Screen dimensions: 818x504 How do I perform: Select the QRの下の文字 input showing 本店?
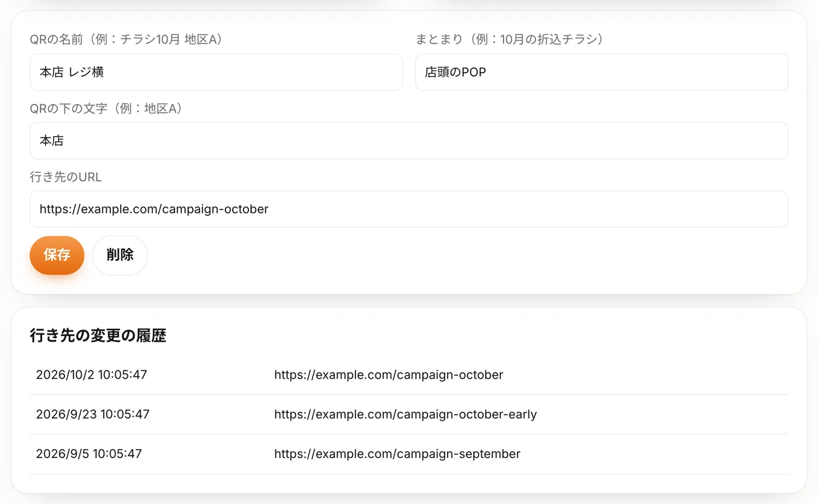point(408,141)
